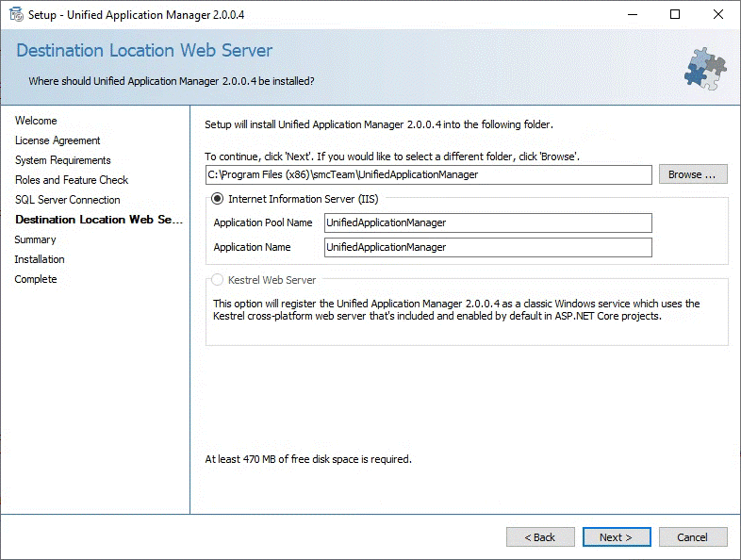The height and width of the screenshot is (560, 741).
Task: Select SQL Server Connection step
Action: [x=68, y=200]
